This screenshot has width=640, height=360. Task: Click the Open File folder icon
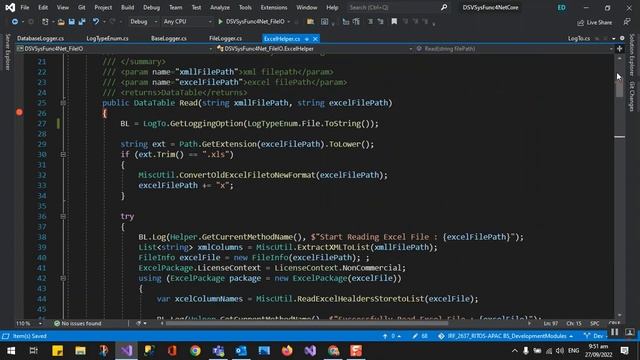(x=61, y=22)
